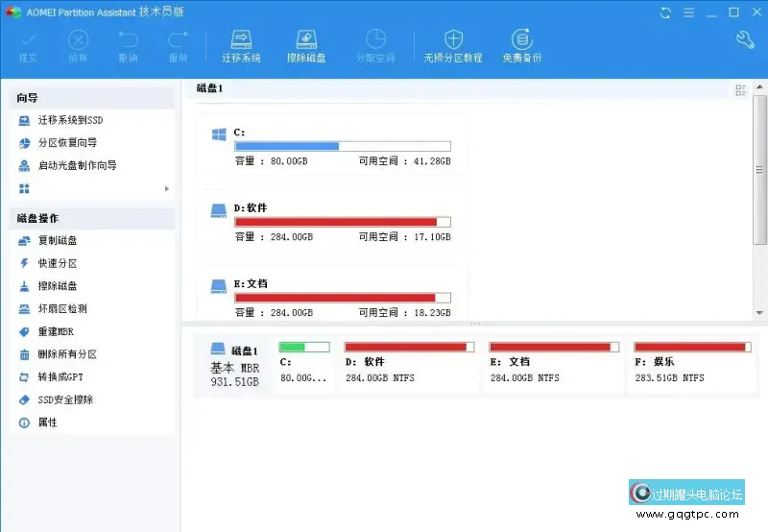Select the C: partition card
The width and height of the screenshot is (768, 532).
tap(333, 146)
